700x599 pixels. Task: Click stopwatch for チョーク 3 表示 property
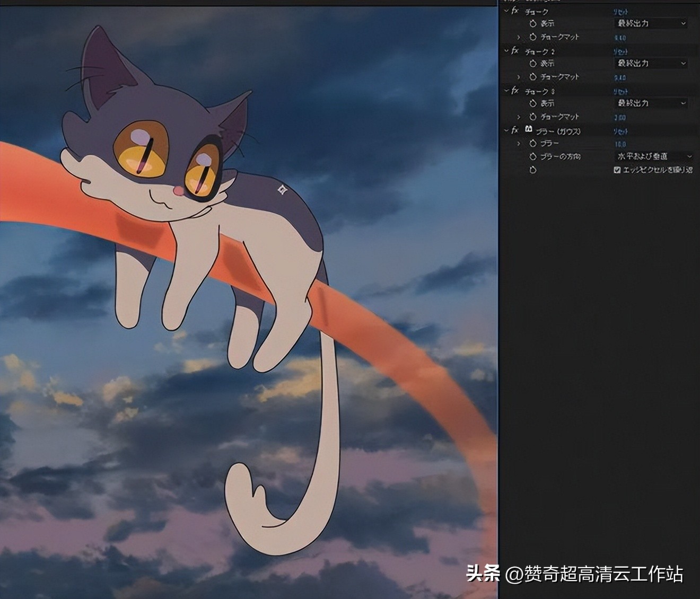533,103
